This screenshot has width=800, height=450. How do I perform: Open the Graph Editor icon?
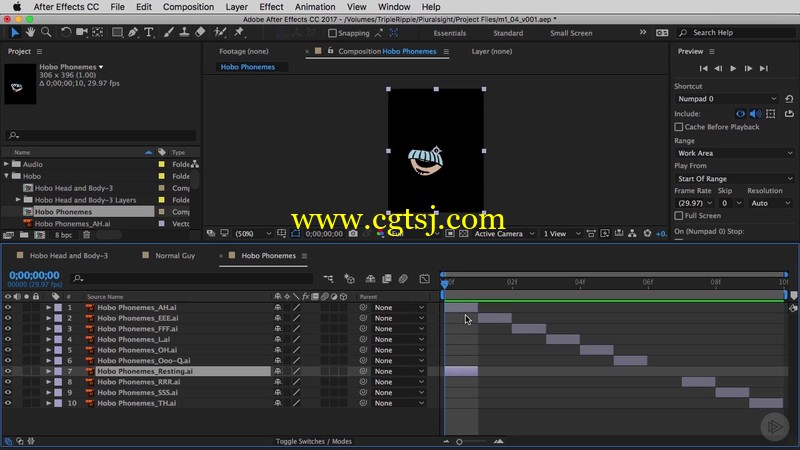pyautogui.click(x=424, y=279)
